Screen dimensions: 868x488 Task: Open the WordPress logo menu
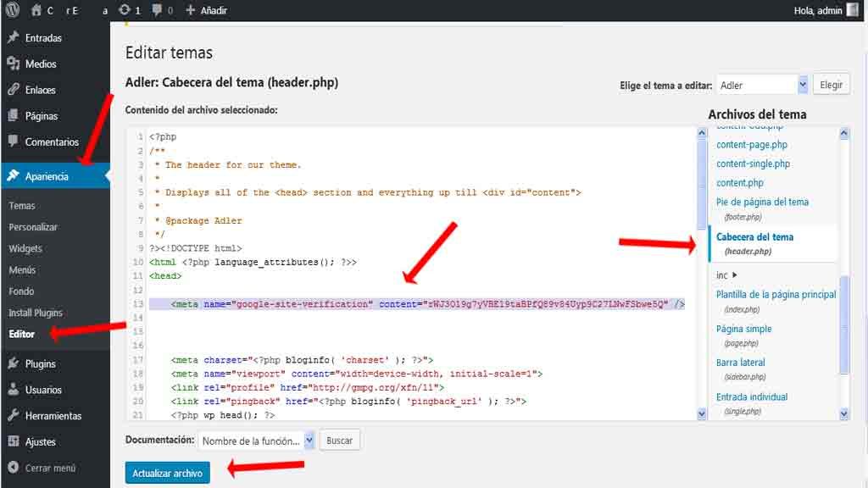point(12,9)
